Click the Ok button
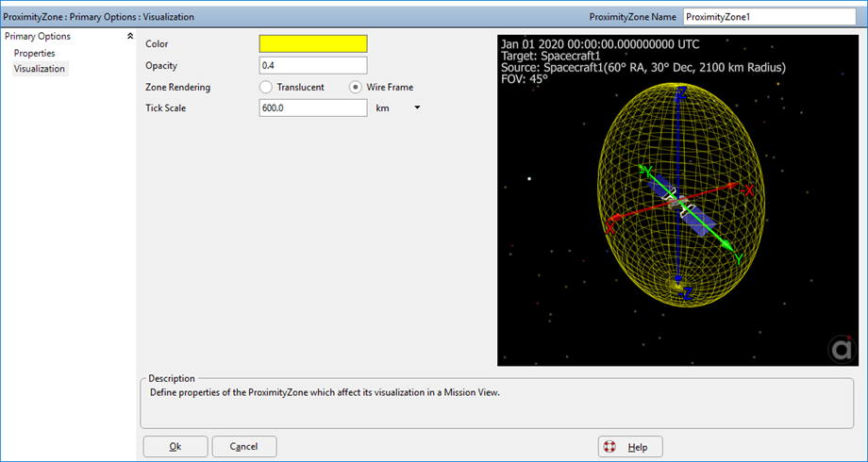This screenshot has width=868, height=462. point(175,447)
